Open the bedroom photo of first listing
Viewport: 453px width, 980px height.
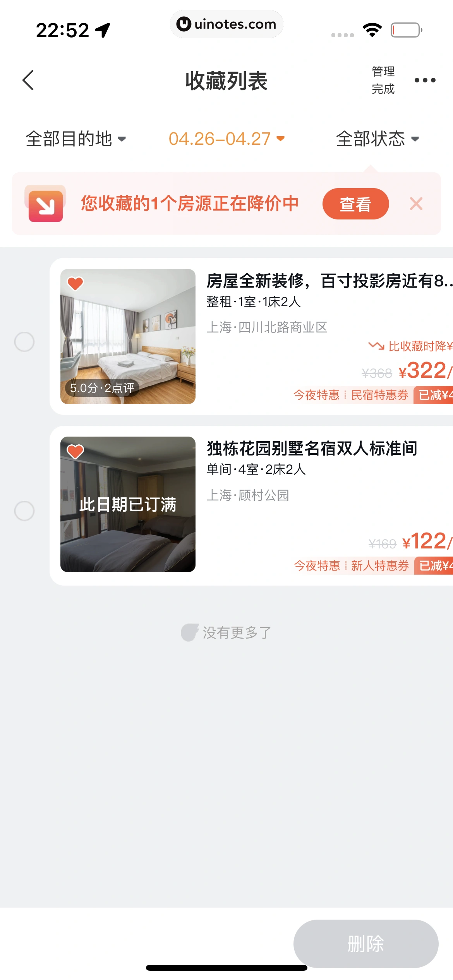point(128,336)
